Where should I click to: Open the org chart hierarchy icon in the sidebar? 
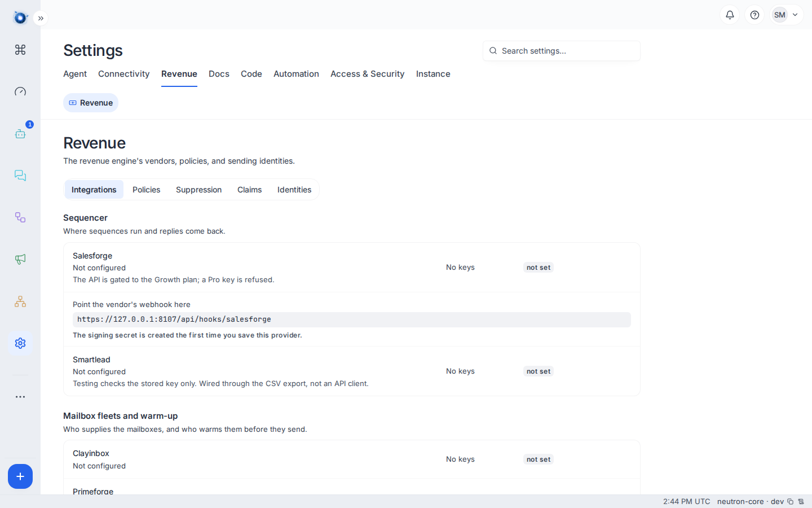pyautogui.click(x=20, y=301)
